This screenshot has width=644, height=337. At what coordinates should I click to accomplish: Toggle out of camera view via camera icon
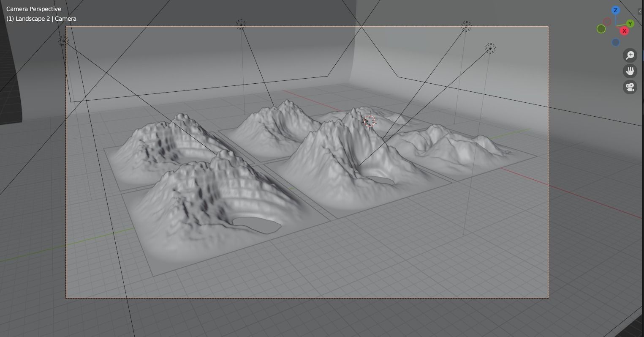click(x=630, y=87)
